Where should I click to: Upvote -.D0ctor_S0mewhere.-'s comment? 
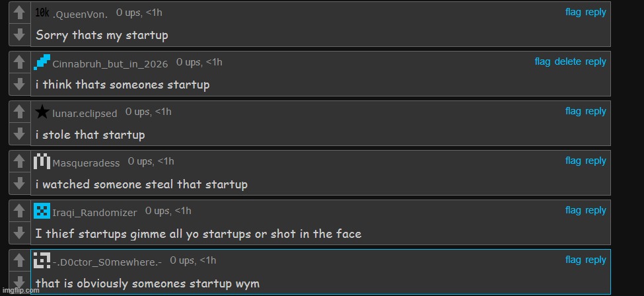[20, 261]
